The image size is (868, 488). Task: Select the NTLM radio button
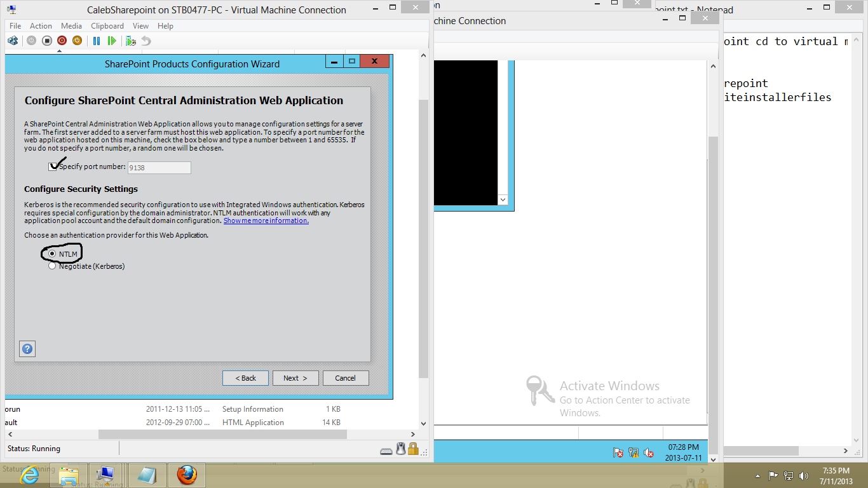pos(52,254)
